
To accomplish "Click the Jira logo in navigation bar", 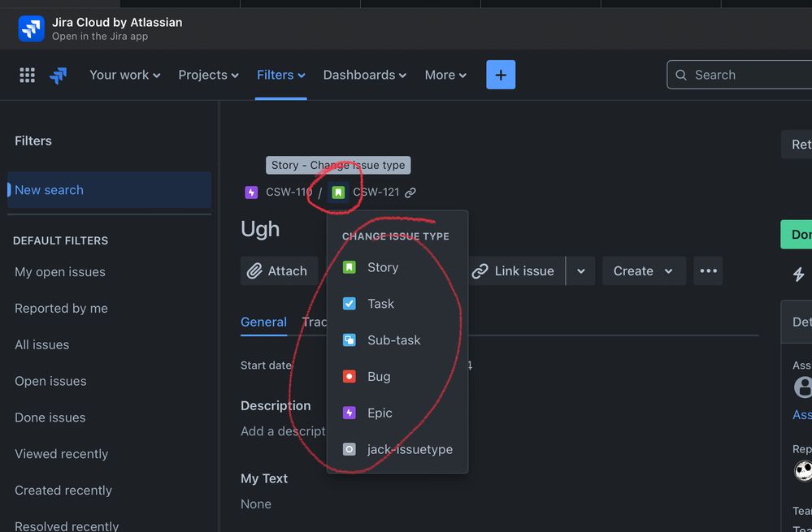I will coord(58,76).
